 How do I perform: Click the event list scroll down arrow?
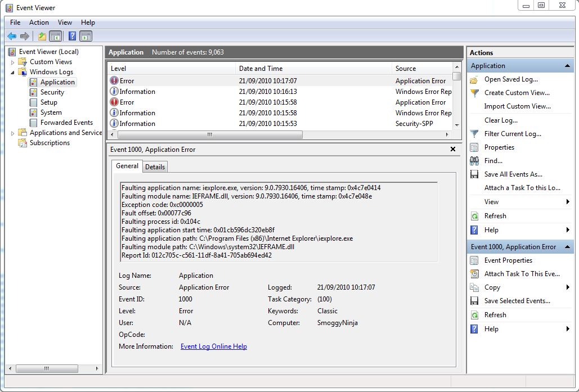point(457,125)
